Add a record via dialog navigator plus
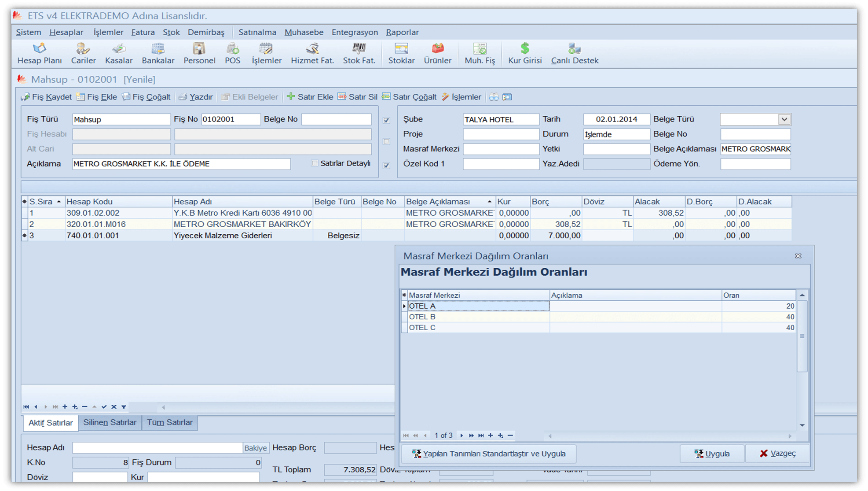Viewport: 868px width, 491px height. tap(491, 436)
